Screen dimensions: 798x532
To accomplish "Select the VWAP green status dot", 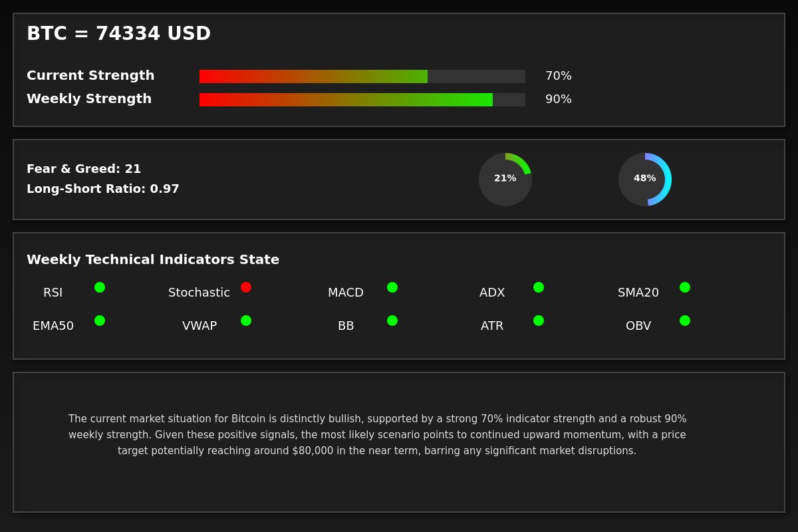I will coord(246,321).
